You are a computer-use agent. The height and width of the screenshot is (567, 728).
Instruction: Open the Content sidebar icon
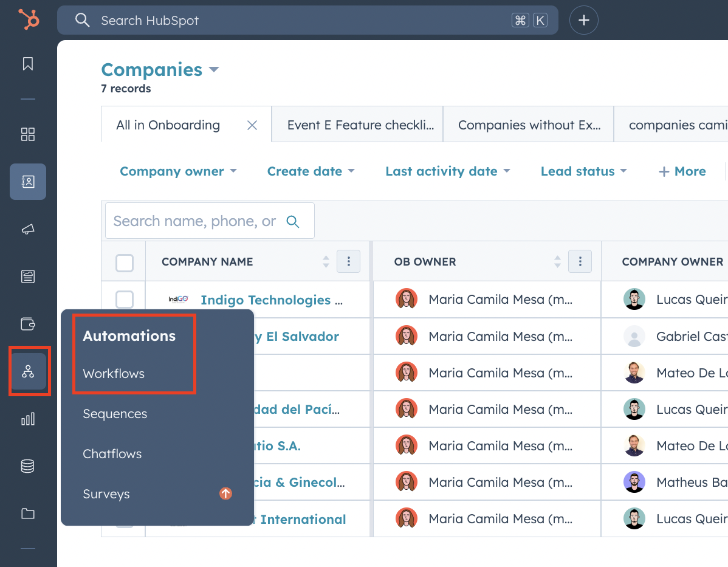pos(28,277)
